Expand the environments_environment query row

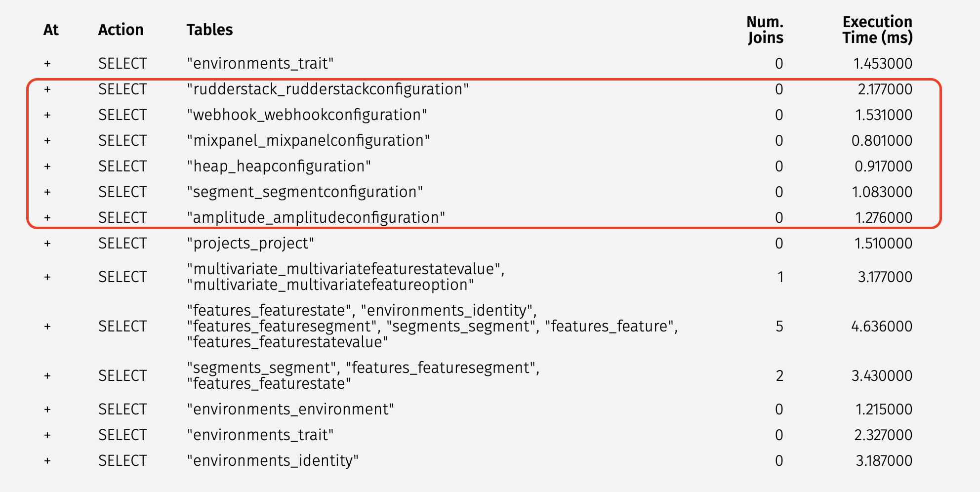pos(47,410)
